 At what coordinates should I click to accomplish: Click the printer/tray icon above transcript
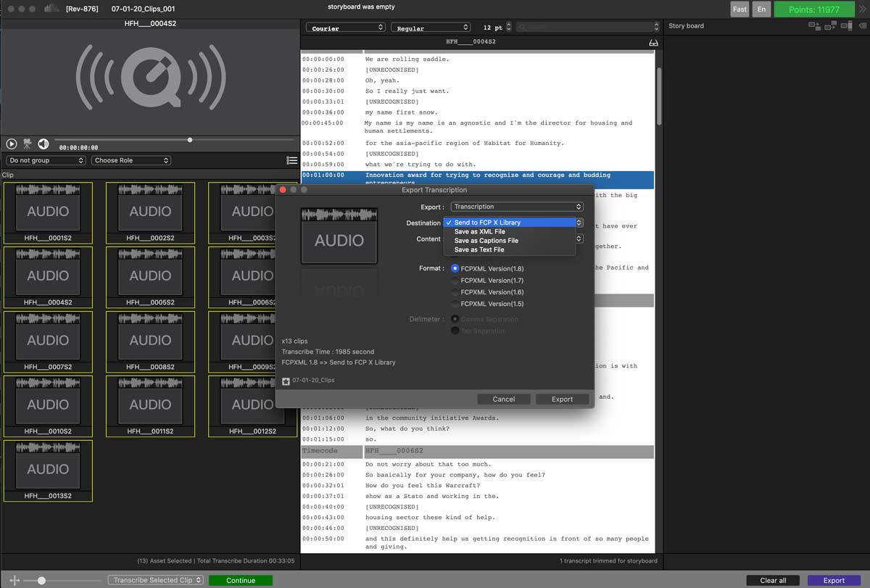[x=653, y=43]
